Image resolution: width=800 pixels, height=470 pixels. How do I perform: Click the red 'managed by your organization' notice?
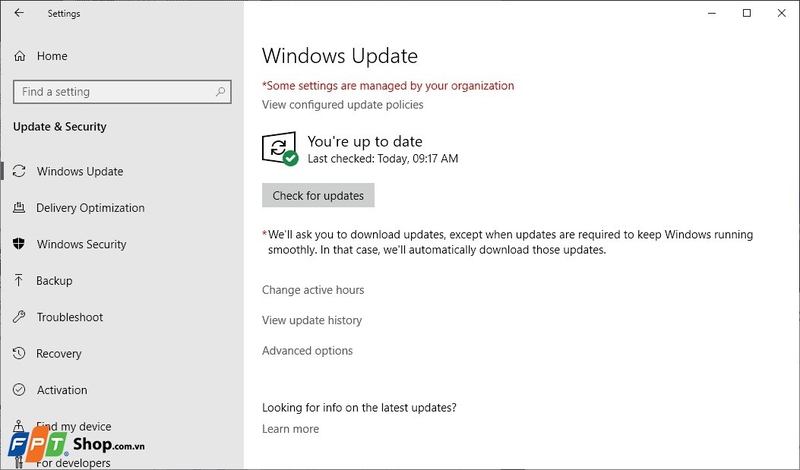[388, 86]
